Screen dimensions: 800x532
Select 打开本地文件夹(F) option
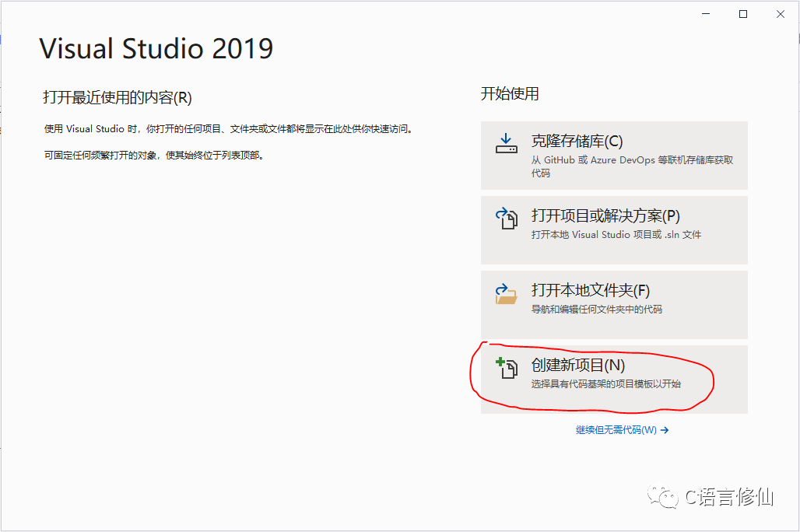click(x=614, y=305)
